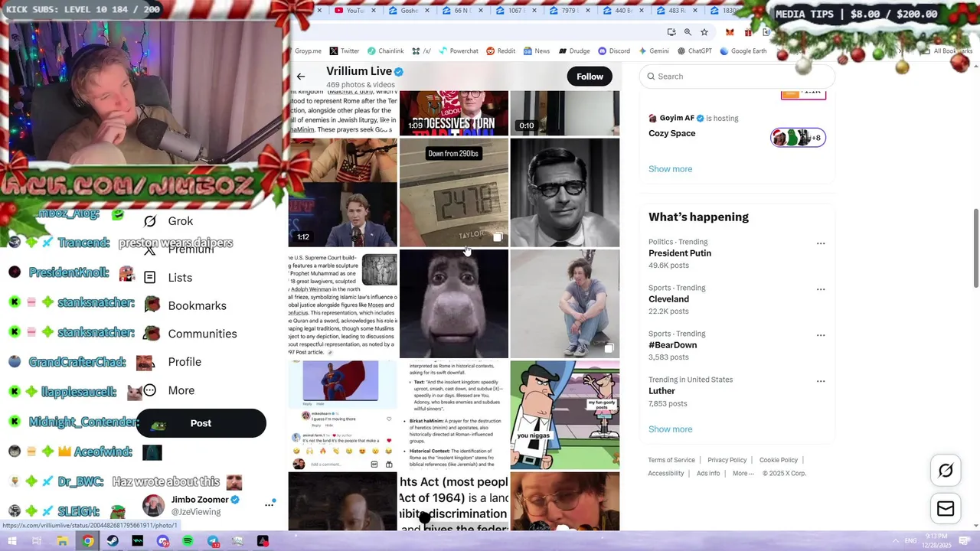
Task: Open the Cleveland trending topic
Action: (x=668, y=299)
